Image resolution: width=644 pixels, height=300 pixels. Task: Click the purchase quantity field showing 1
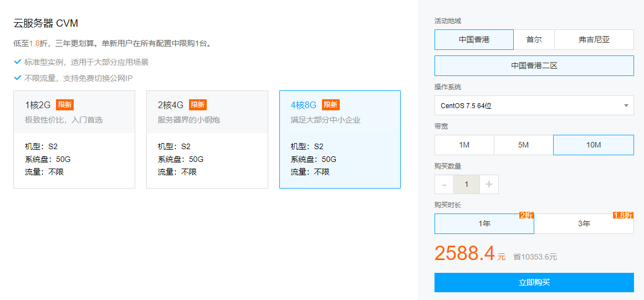pyautogui.click(x=467, y=184)
